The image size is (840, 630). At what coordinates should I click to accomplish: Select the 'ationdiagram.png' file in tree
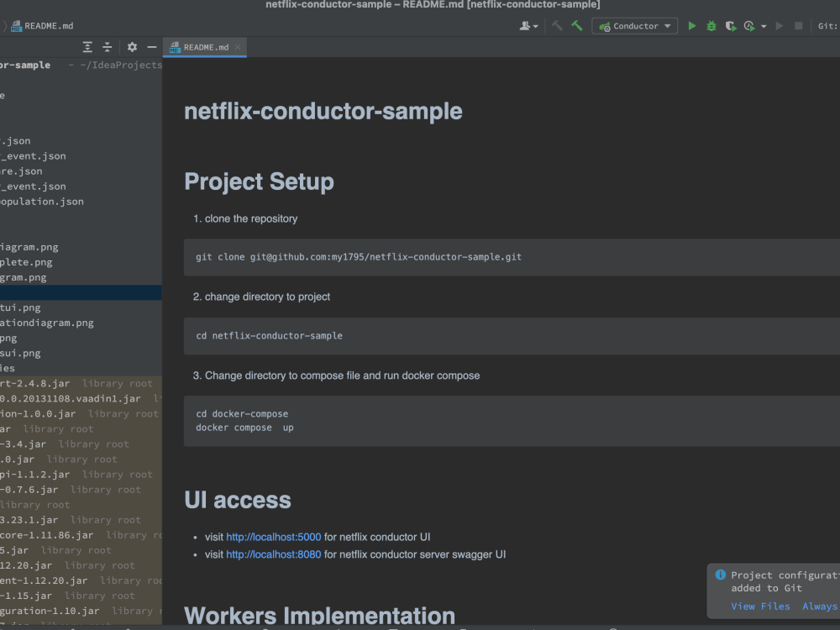coord(81,323)
